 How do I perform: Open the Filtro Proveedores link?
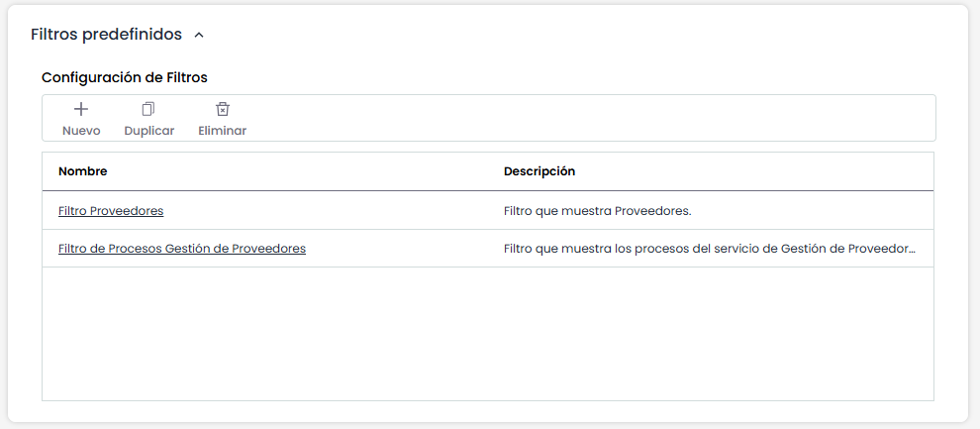pos(111,211)
